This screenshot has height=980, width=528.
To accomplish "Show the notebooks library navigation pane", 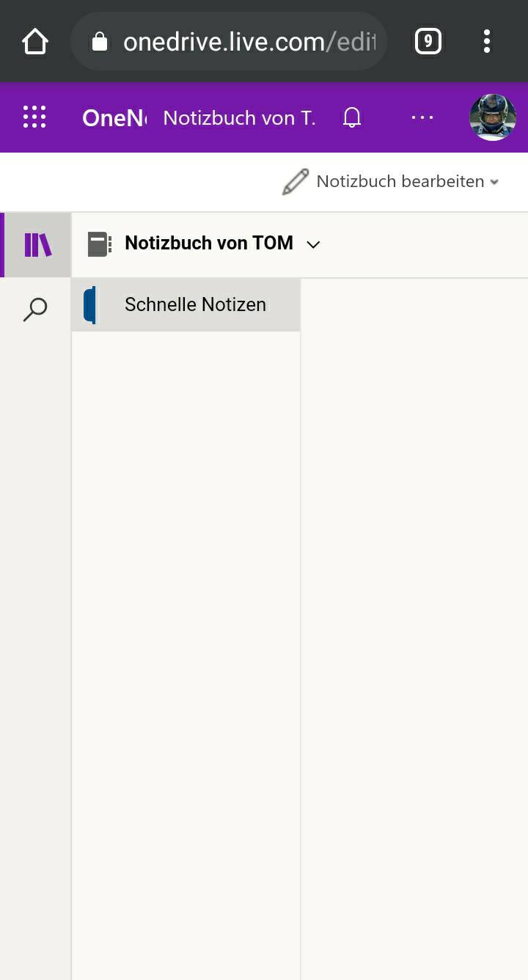I will point(37,245).
